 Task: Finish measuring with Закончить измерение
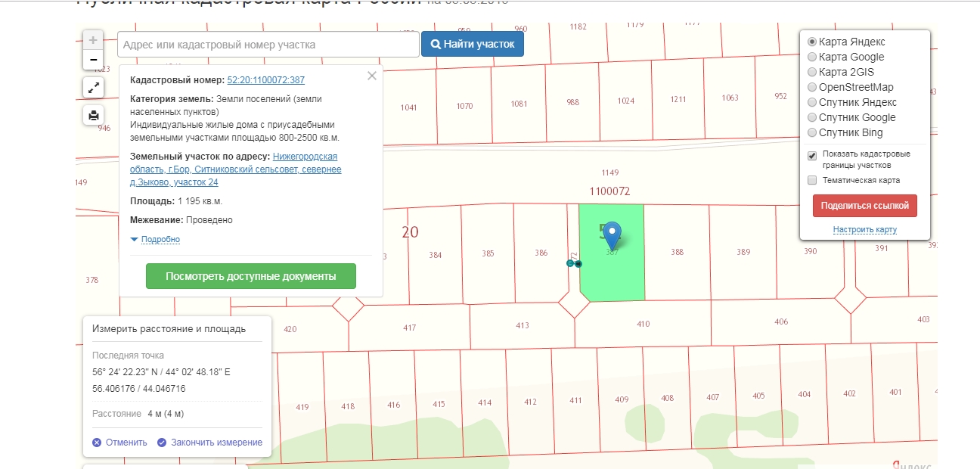click(x=209, y=443)
